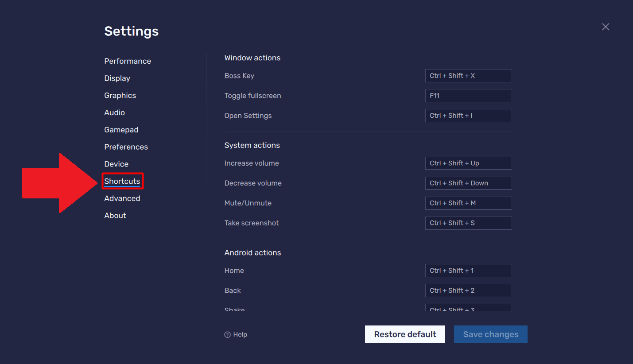The image size is (633, 364).
Task: Edit the Toggle fullscreen F11 field
Action: pyautogui.click(x=468, y=96)
